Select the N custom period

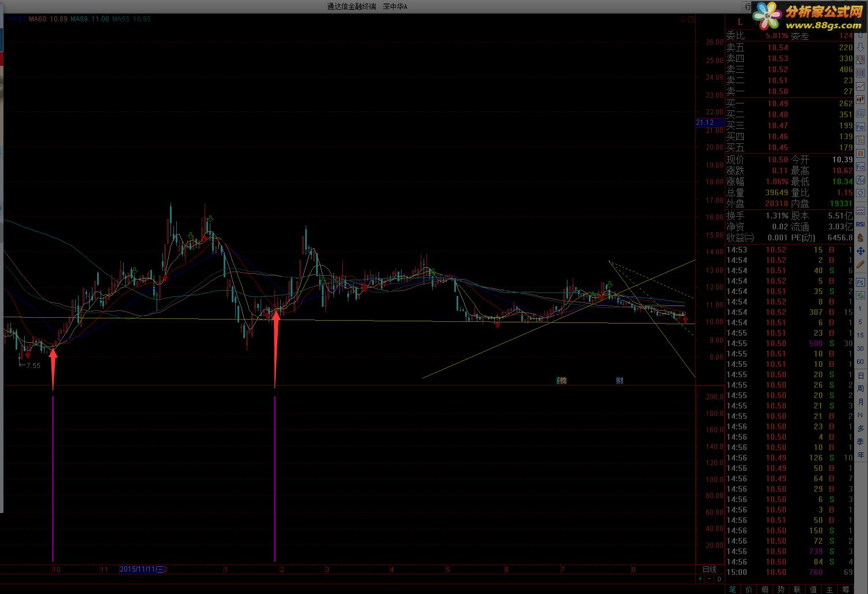tap(860, 415)
